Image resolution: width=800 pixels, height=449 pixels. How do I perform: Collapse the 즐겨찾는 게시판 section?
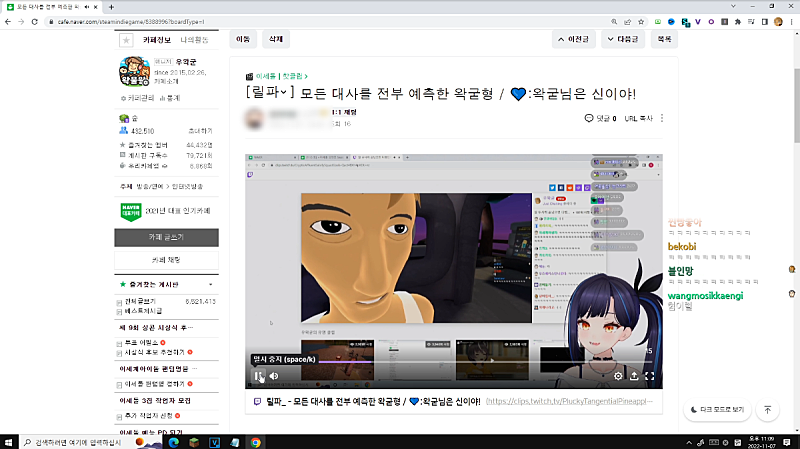[x=212, y=284]
